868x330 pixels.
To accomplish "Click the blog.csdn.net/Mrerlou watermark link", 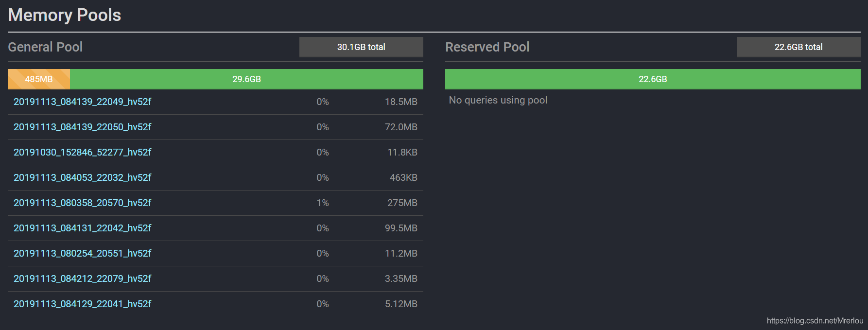I will pos(815,321).
